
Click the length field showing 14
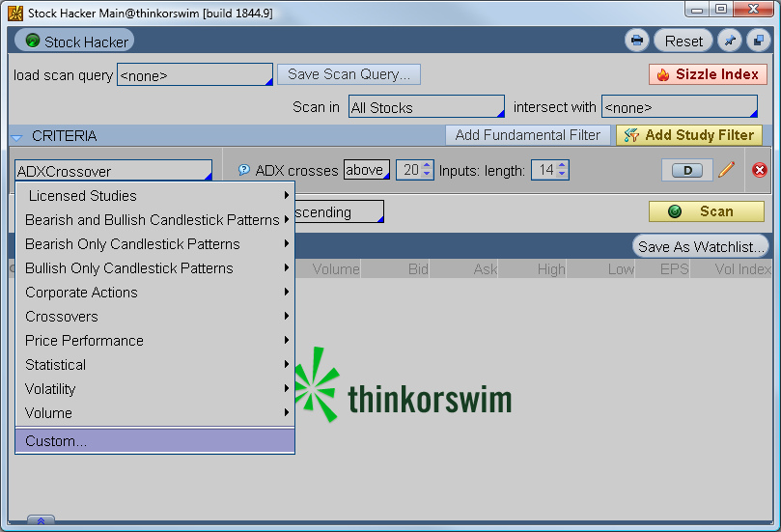544,170
